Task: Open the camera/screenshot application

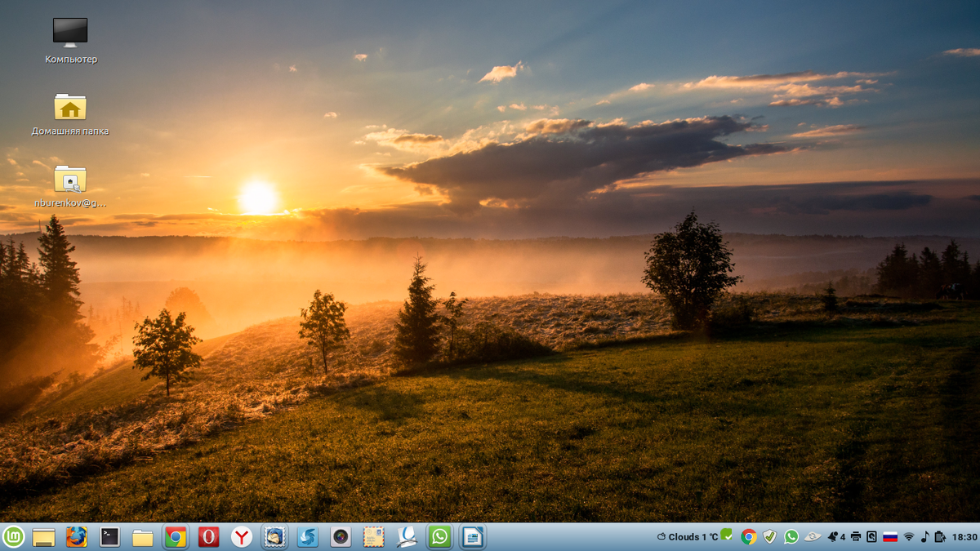Action: click(x=341, y=536)
